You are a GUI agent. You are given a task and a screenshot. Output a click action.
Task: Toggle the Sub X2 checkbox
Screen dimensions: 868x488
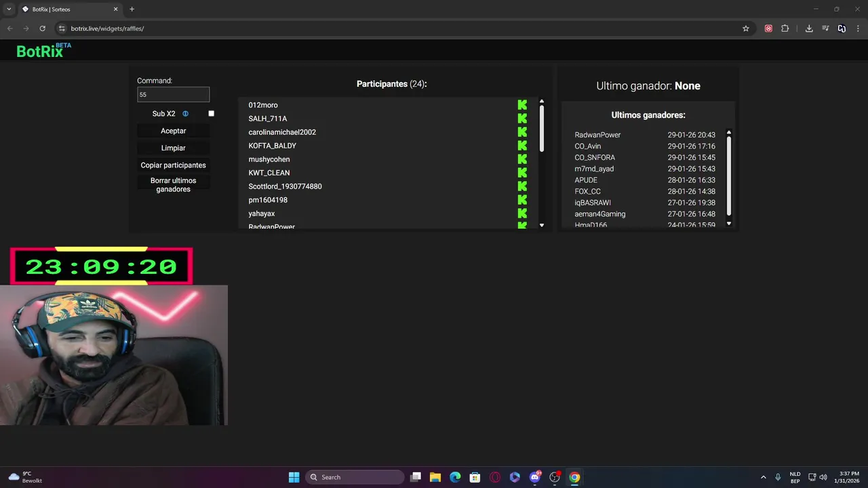click(211, 114)
